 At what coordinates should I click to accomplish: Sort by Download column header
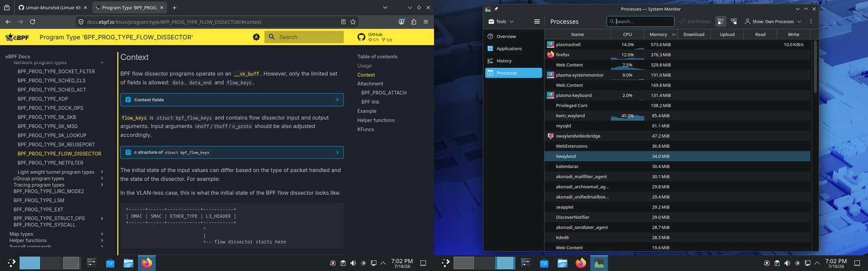tap(694, 34)
